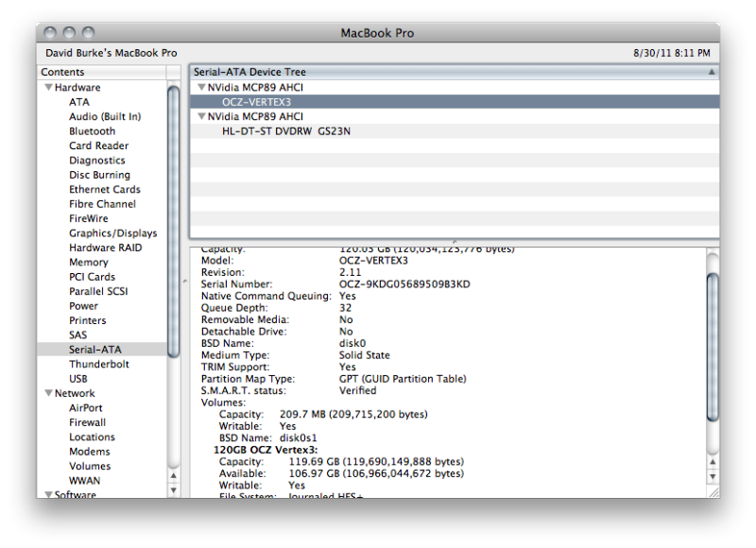Click the Revision value 2.11
Image resolution: width=756 pixels, height=548 pixels.
coord(350,272)
